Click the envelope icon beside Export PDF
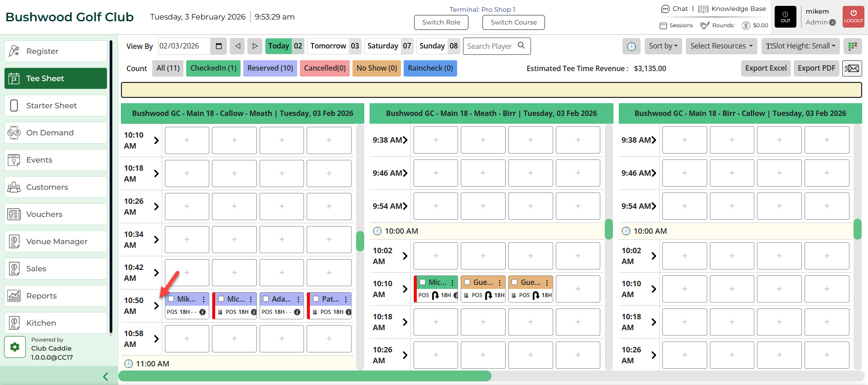 click(x=852, y=68)
